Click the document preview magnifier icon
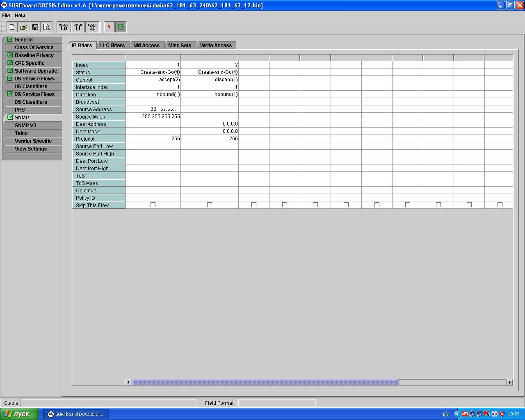Viewport: 525px width, 420px height. coord(47,27)
